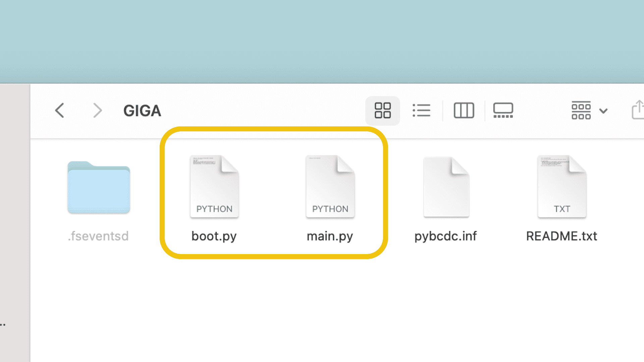Screen dimensions: 644x362
Task: Click the README.txt filename label
Action: [561, 236]
